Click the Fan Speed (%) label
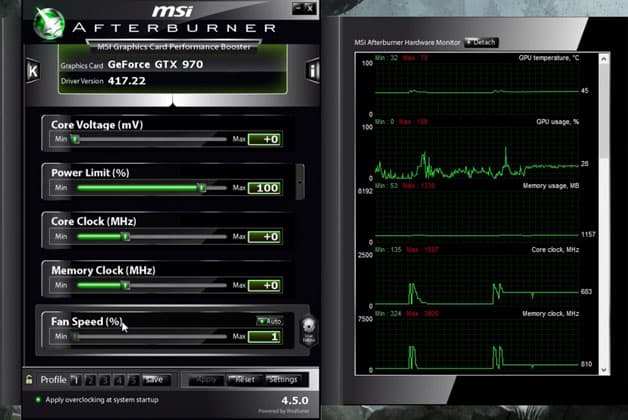Image resolution: width=628 pixels, height=420 pixels. pyautogui.click(x=87, y=322)
